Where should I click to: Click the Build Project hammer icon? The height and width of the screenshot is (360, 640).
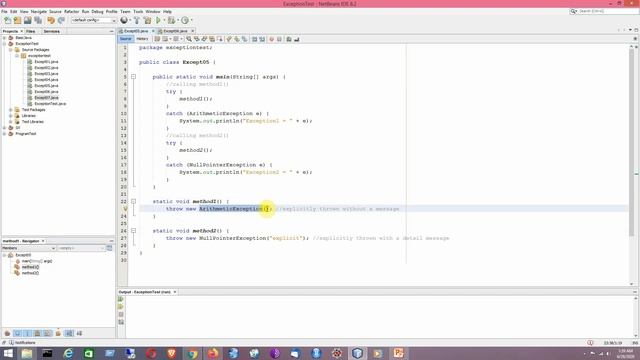tap(137, 20)
